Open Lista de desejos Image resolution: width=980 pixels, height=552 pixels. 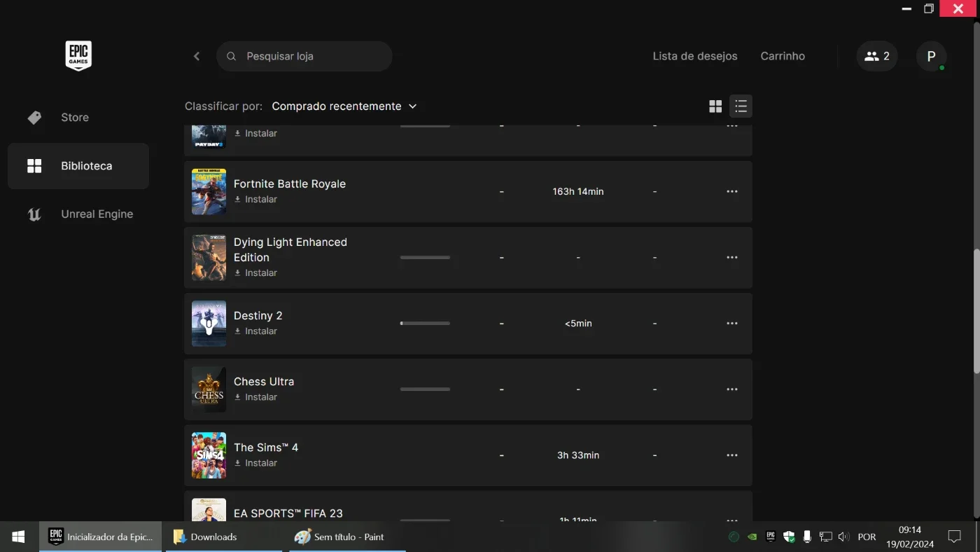695,56
